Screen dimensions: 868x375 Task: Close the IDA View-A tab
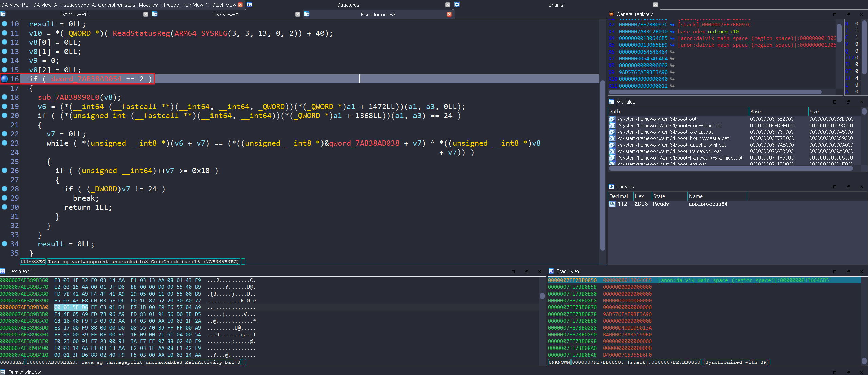tap(298, 14)
